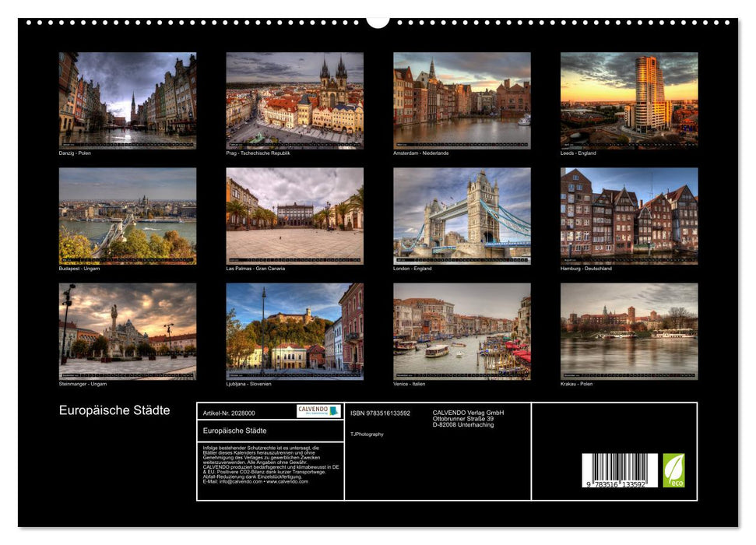This screenshot has height=545, width=756.
Task: Select the Prag - Tschechische Republik photo
Action: [x=294, y=100]
